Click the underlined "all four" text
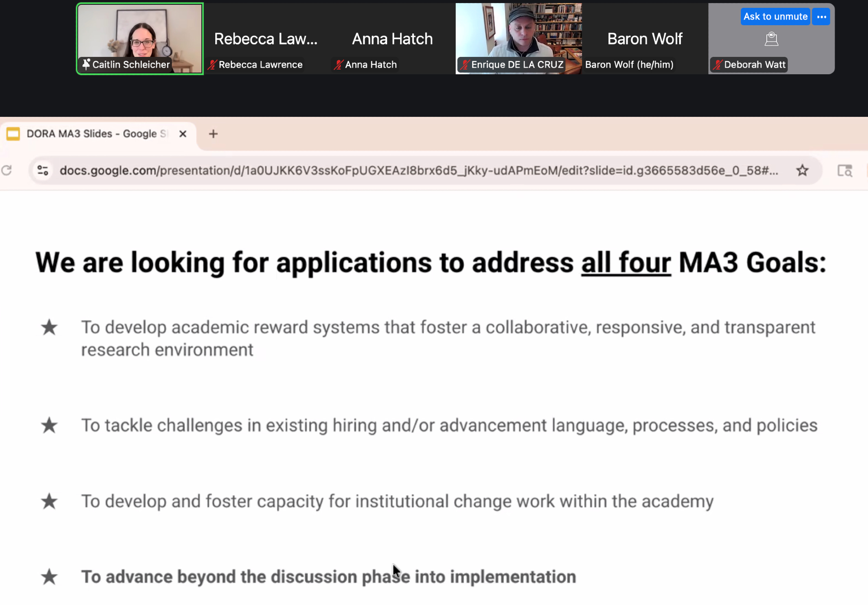 coord(626,263)
